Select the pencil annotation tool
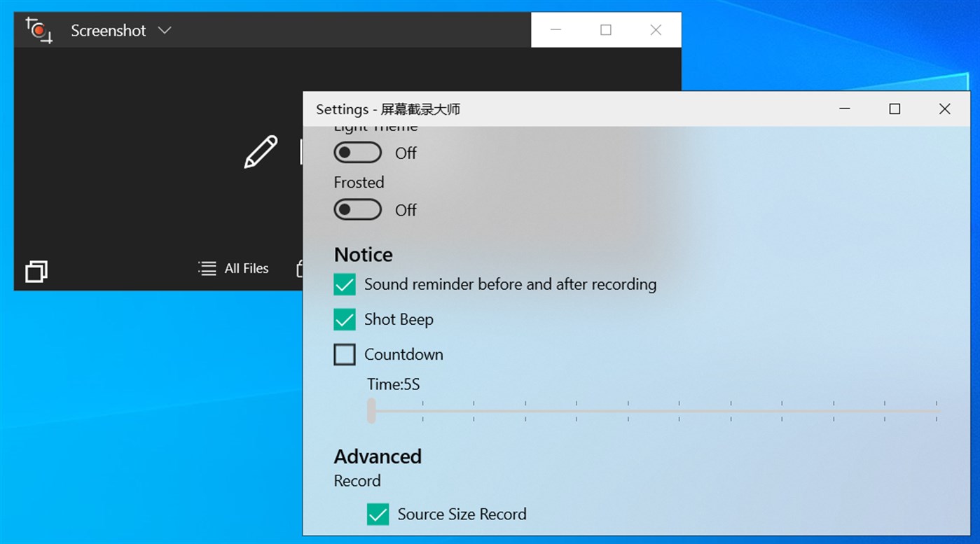Screen dimensions: 980x544 point(260,152)
